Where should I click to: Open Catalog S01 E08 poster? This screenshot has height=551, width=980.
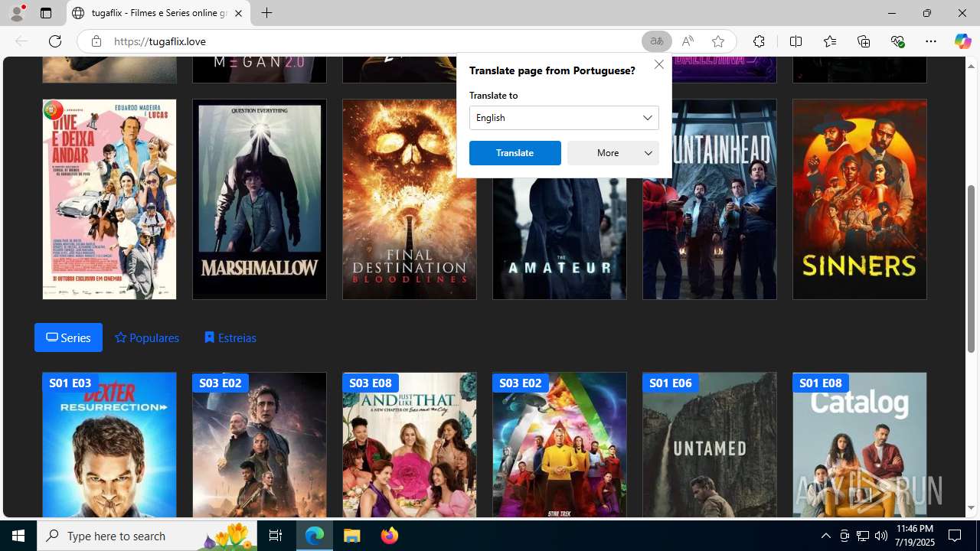[860, 445]
